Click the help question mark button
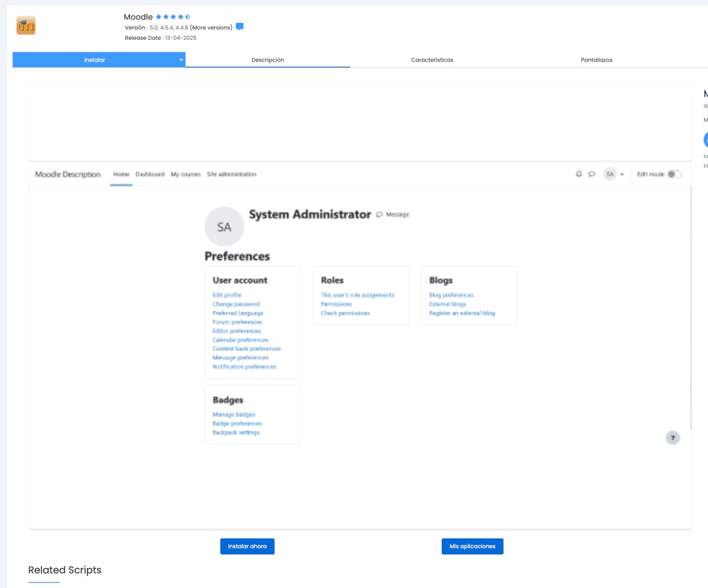708x588 pixels. click(x=673, y=438)
